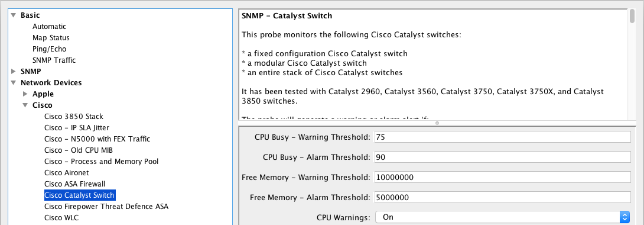Click the SNMP category label
This screenshot has width=644, height=225.
(31, 71)
